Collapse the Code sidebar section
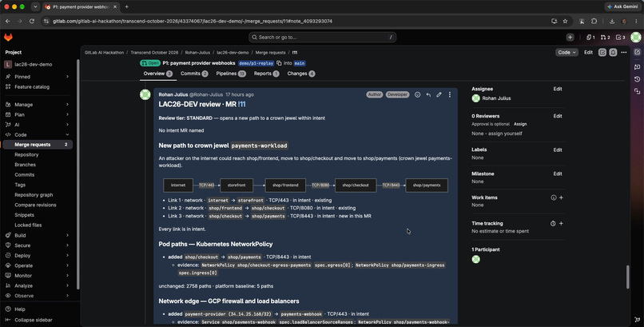 pyautogui.click(x=67, y=135)
